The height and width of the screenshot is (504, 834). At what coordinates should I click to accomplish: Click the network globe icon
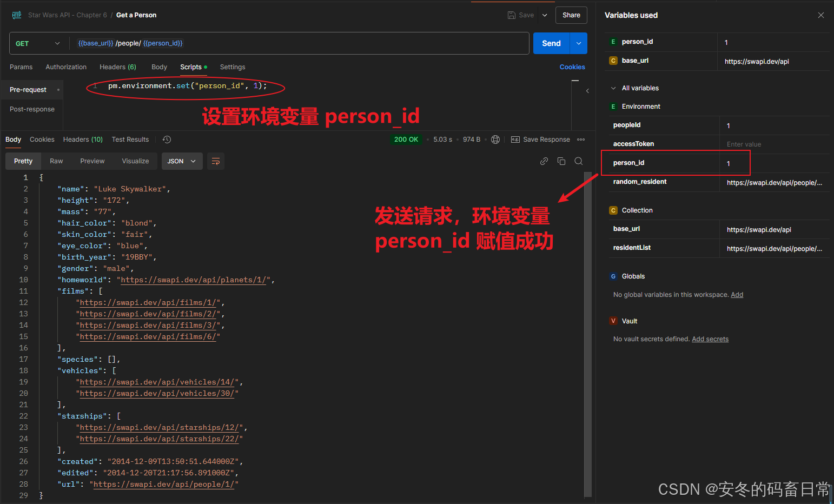tap(495, 140)
